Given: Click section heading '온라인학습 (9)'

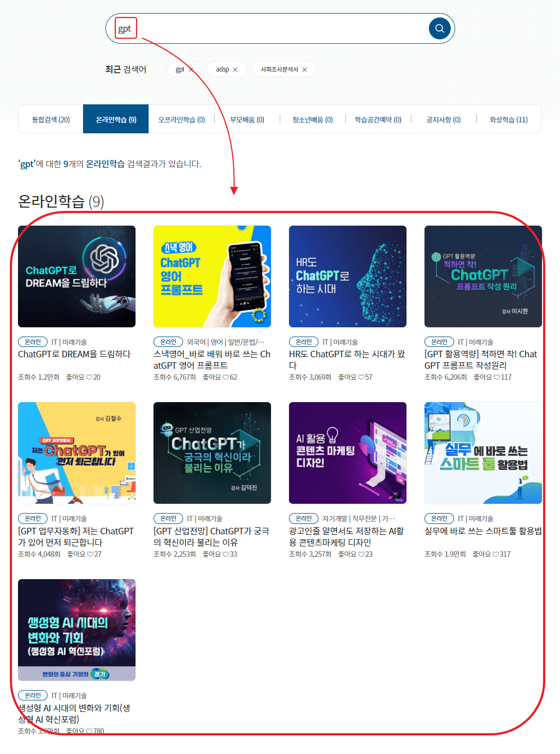Looking at the screenshot, I should [61, 202].
